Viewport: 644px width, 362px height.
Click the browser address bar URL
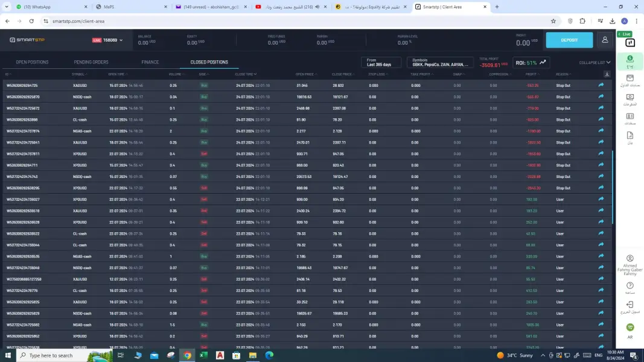pyautogui.click(x=78, y=21)
